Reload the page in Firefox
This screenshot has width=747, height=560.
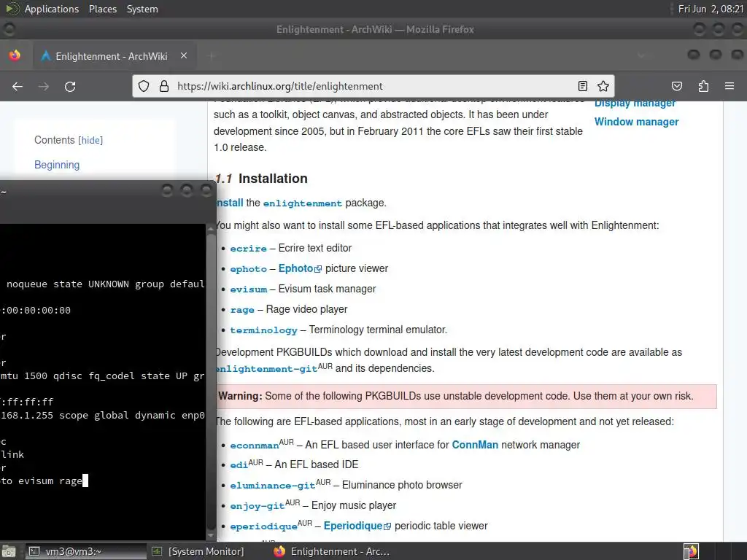(x=70, y=86)
